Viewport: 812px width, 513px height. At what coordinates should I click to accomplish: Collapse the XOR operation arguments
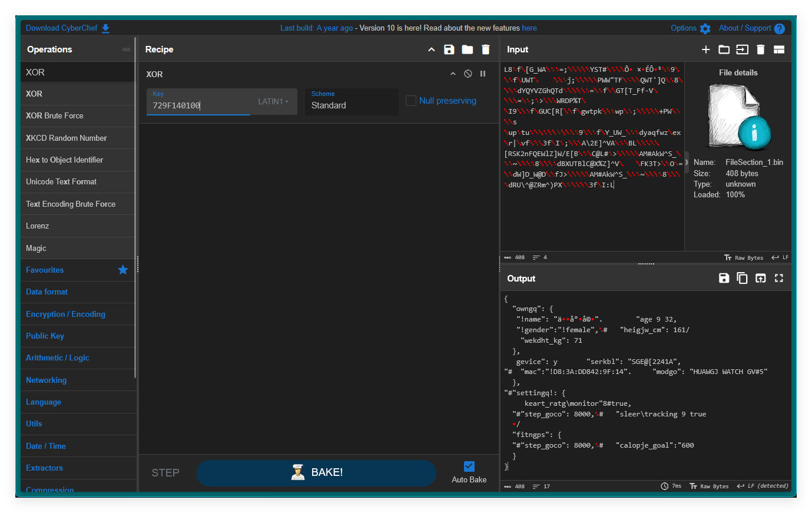coord(453,74)
